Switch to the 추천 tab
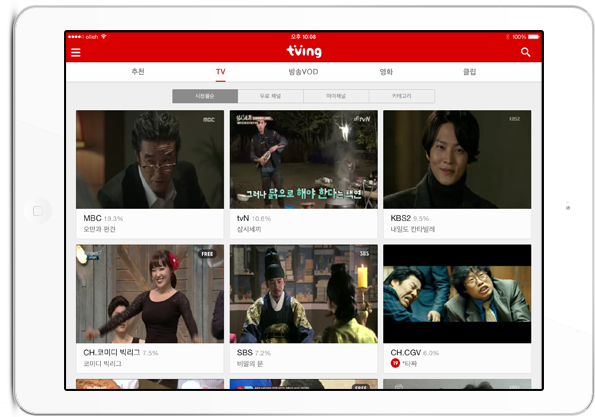 click(x=138, y=72)
